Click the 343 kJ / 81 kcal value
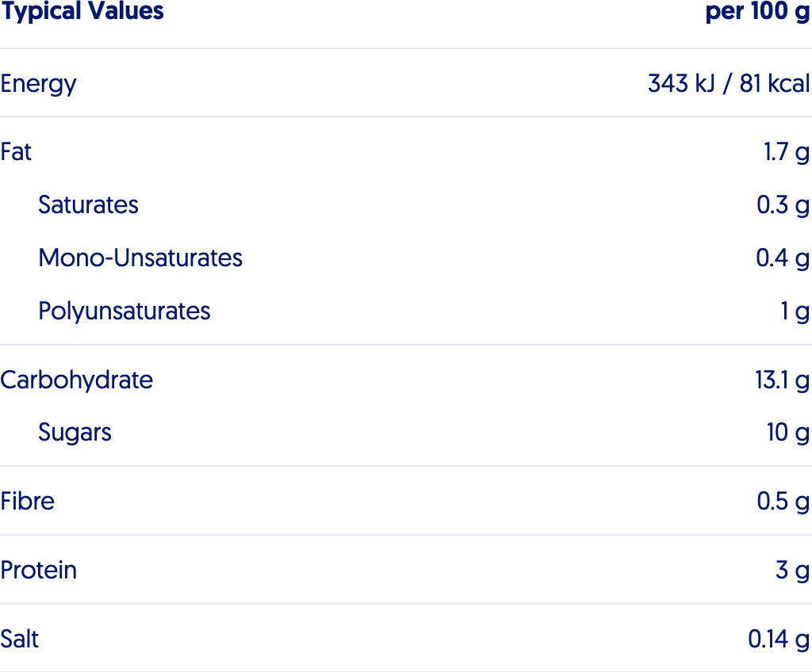This screenshot has width=812, height=672. click(729, 83)
